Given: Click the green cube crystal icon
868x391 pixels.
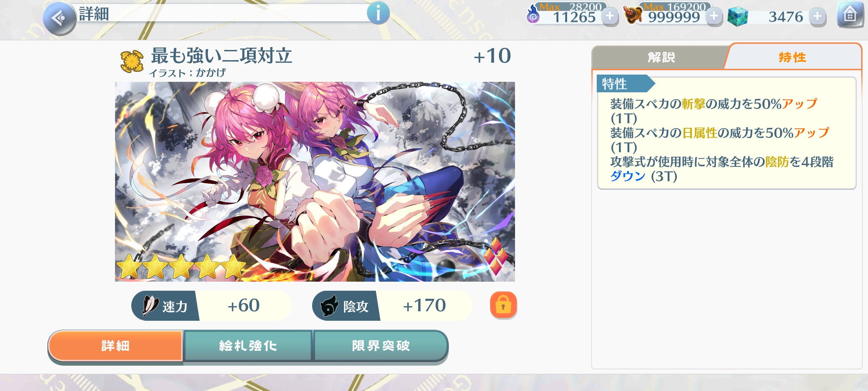Looking at the screenshot, I should (x=737, y=17).
